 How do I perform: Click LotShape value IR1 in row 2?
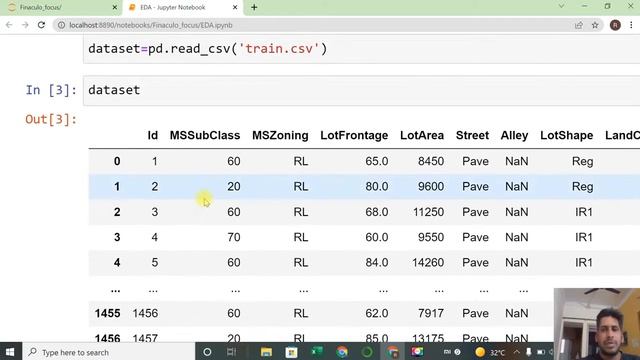pos(584,212)
